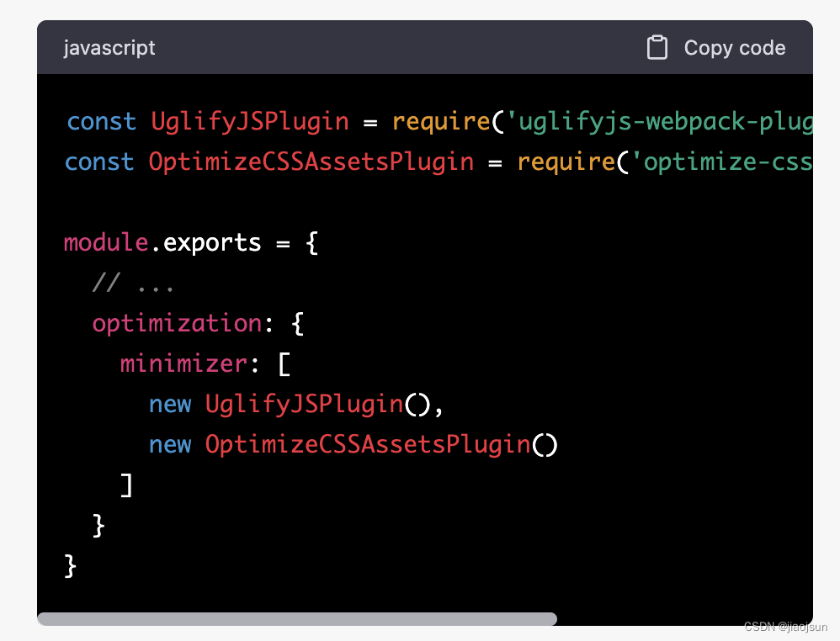Click the horizontal scrollbar below the code
Viewport: 840px width, 641px height.
[x=299, y=618]
